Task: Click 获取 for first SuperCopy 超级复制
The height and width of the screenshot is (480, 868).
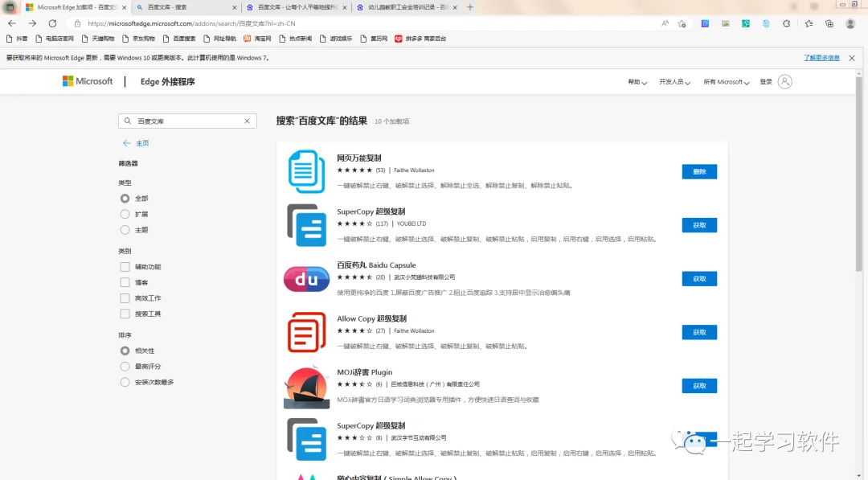Action: pyautogui.click(x=699, y=225)
